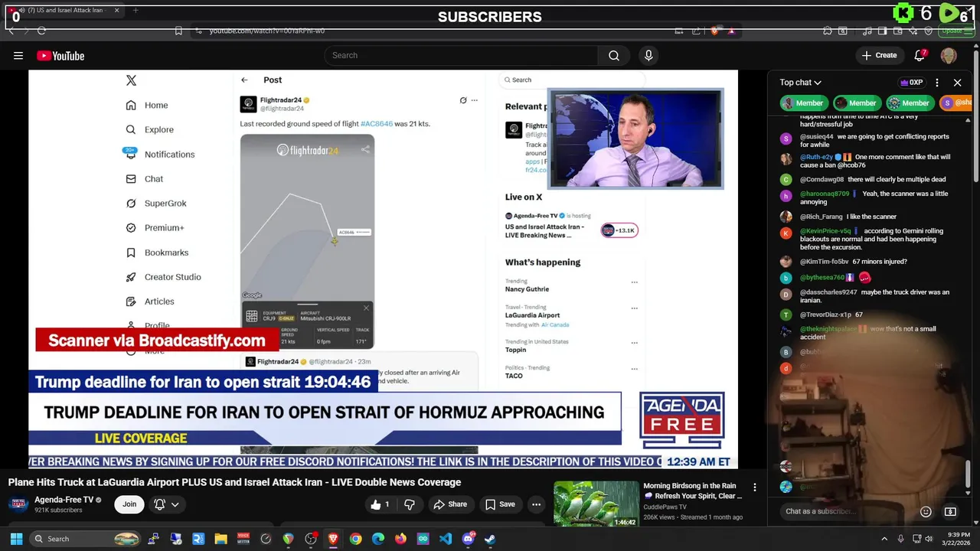
Task: Open Windows Start menu
Action: 16,539
